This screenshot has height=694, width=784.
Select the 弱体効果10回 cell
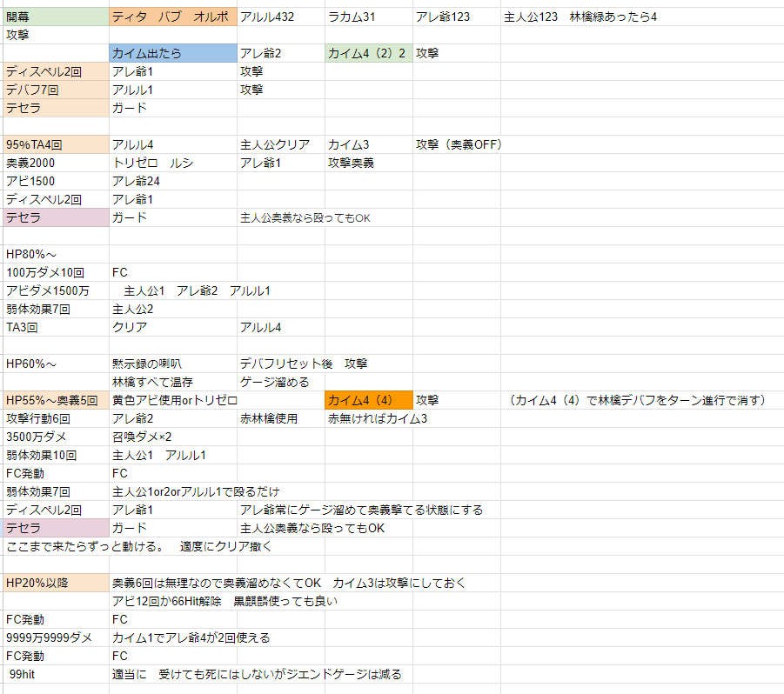tap(56, 455)
